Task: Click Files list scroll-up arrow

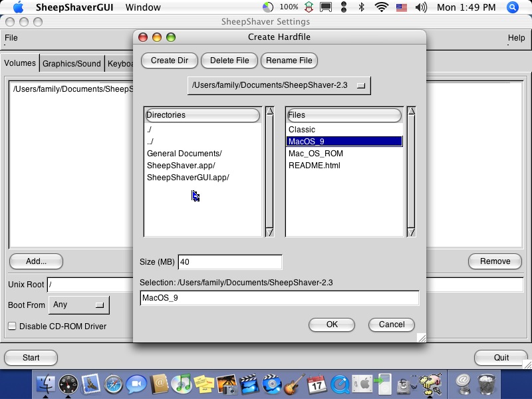Action: [x=411, y=111]
